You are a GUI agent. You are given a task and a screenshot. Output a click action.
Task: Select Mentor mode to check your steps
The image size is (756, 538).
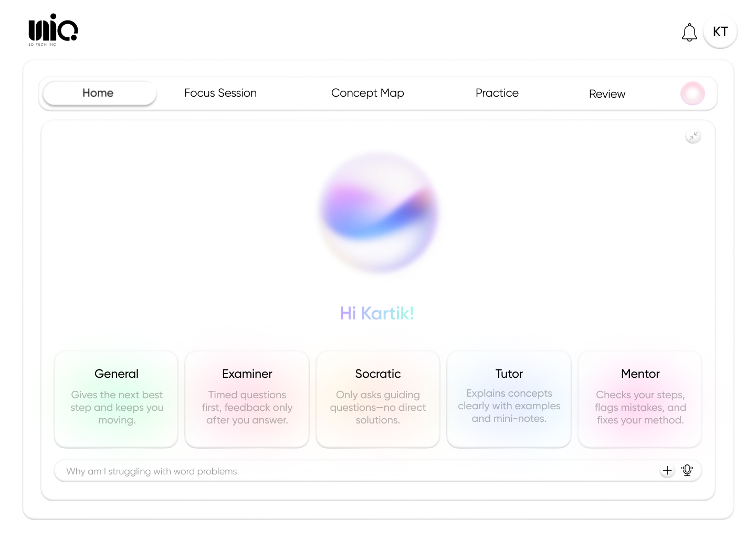click(x=640, y=399)
